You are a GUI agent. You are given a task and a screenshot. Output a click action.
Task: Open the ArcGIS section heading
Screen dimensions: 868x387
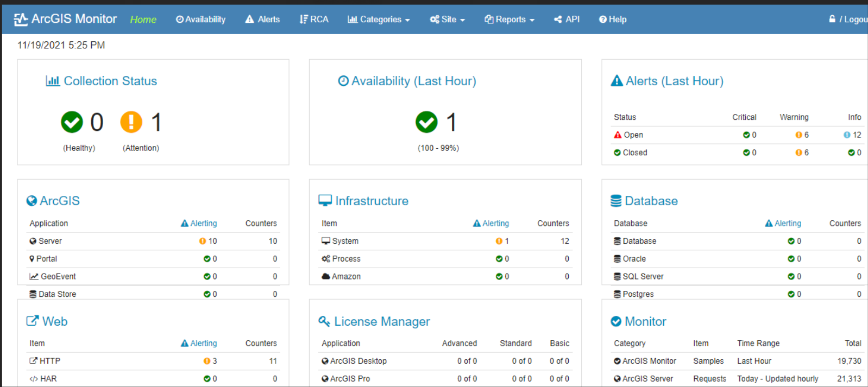click(x=60, y=201)
